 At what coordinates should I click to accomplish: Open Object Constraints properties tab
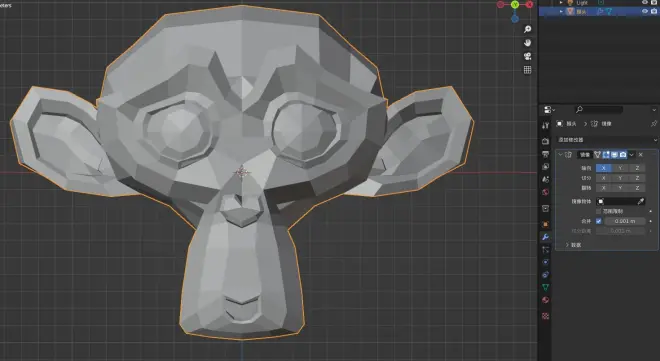point(546,275)
